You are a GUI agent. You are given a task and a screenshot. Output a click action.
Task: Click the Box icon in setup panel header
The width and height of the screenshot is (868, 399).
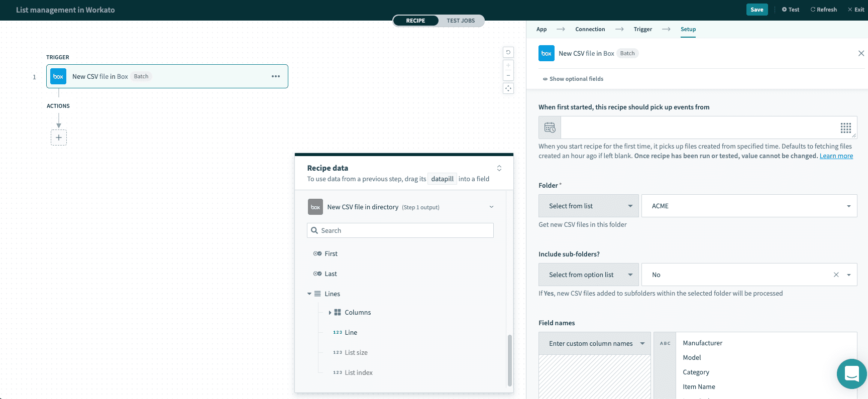click(x=547, y=53)
